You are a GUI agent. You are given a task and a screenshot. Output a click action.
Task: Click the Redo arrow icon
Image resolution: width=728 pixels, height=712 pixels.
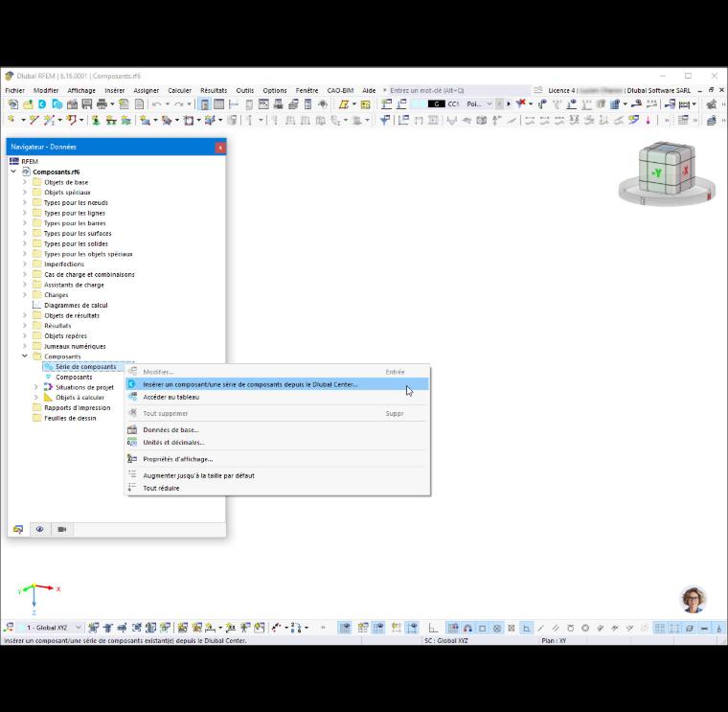point(179,104)
